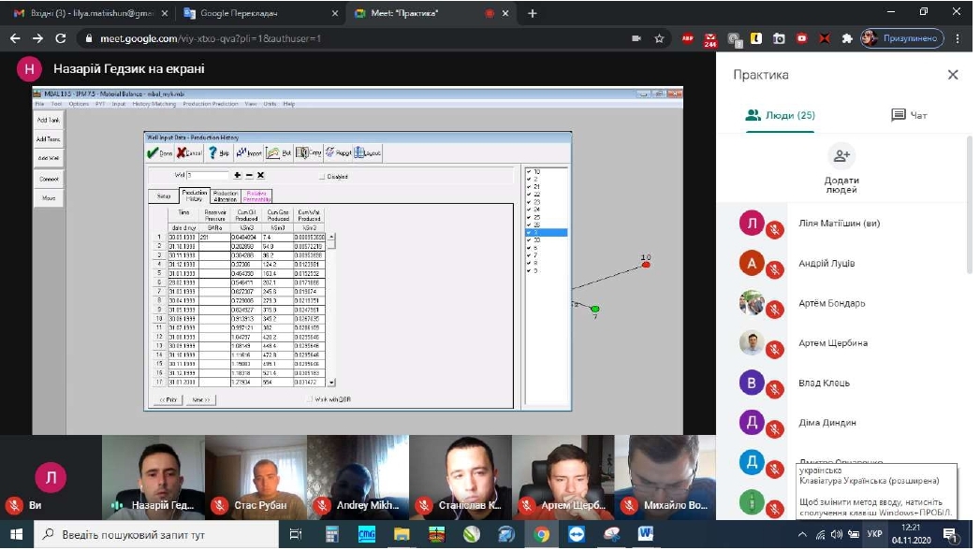The height and width of the screenshot is (550, 980).
Task: Click muted mic icon beside Влад Клець
Action: click(775, 390)
